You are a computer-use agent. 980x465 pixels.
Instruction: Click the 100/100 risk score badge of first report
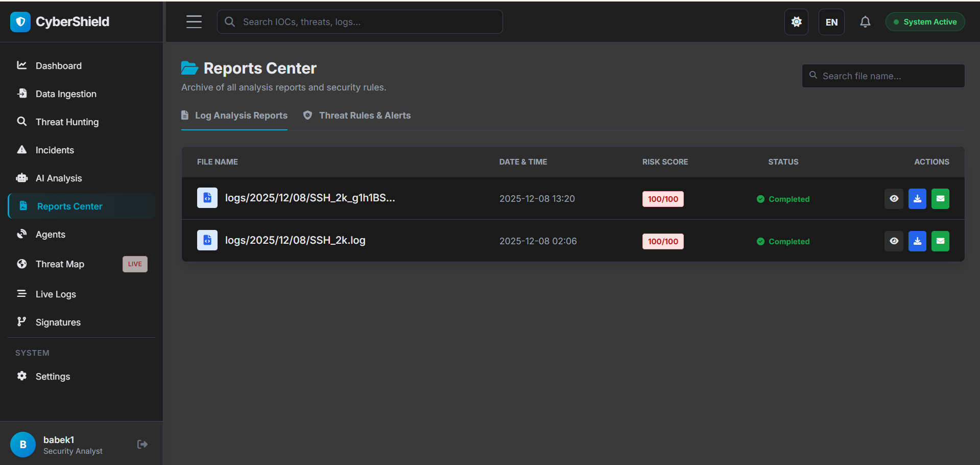pyautogui.click(x=662, y=199)
